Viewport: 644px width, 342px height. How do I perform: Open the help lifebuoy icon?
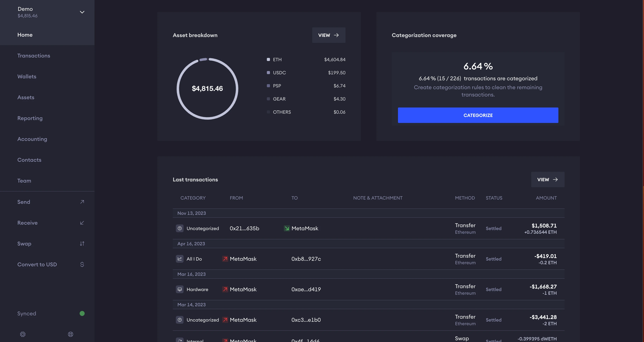[71, 334]
